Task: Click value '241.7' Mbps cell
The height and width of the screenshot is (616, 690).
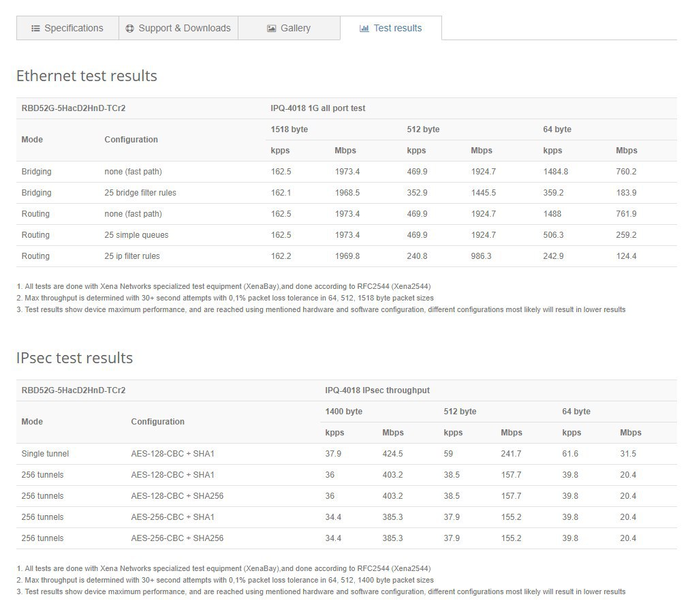Action: (511, 454)
